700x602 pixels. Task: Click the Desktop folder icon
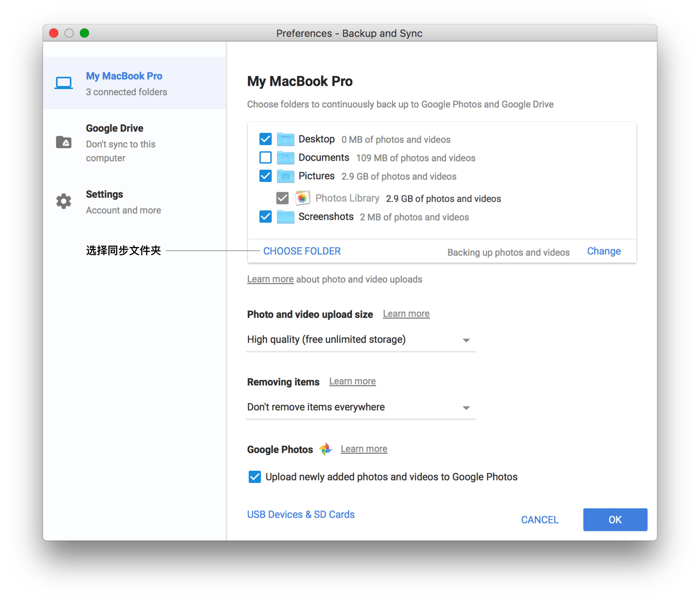click(x=286, y=139)
